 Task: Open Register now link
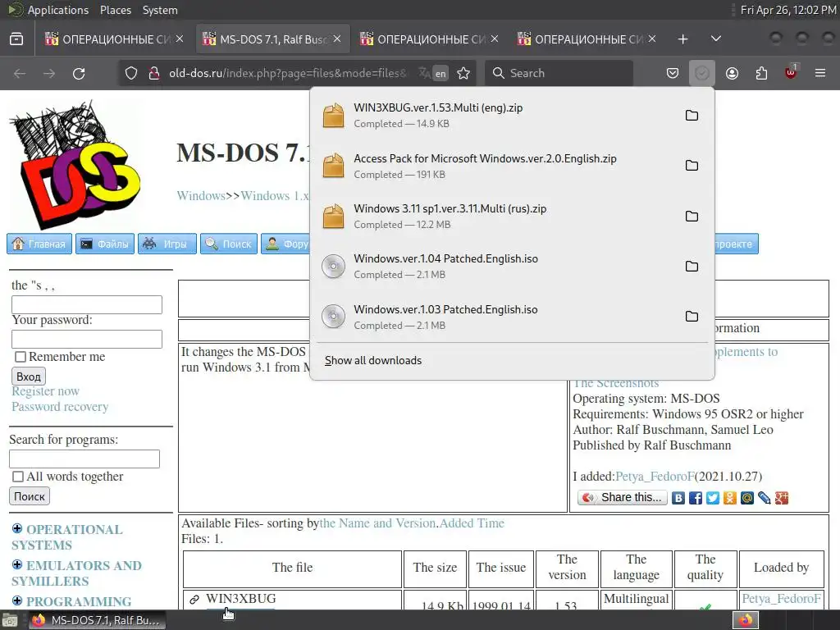pos(46,391)
